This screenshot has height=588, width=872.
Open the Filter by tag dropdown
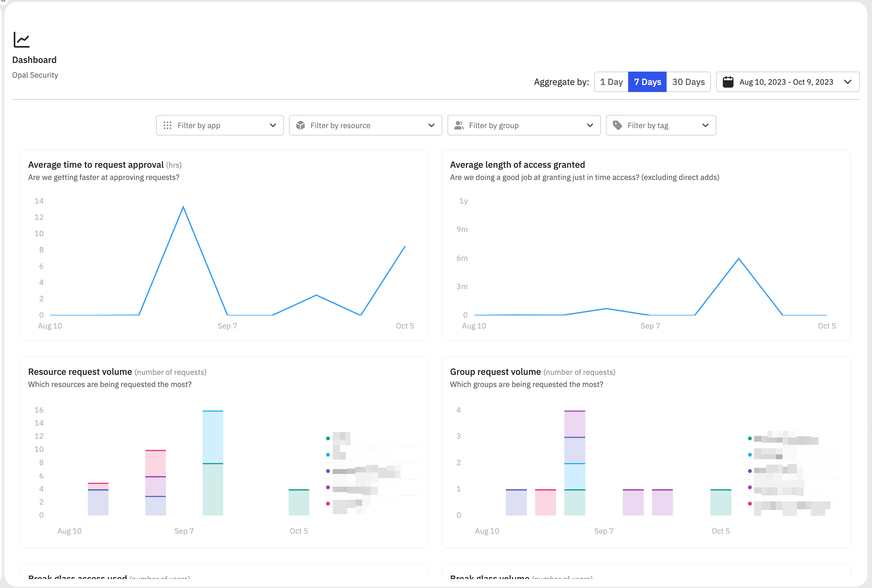coord(661,125)
